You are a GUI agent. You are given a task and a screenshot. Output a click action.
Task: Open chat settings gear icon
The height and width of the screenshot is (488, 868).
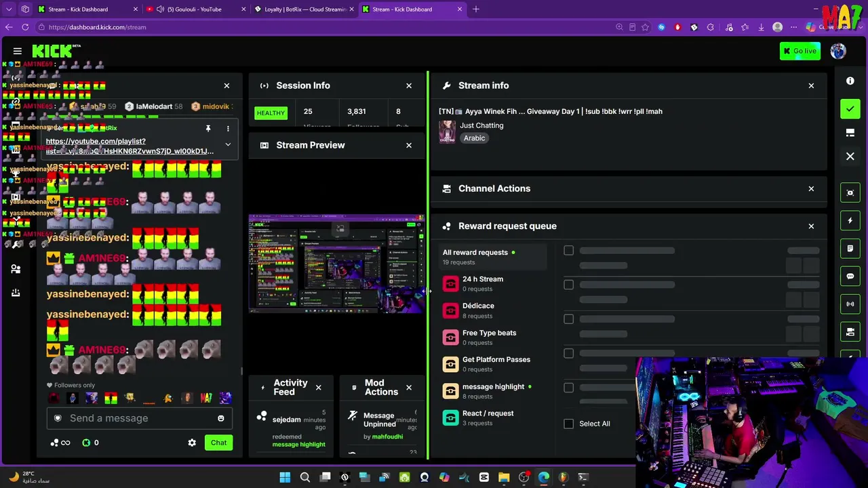coord(192,443)
